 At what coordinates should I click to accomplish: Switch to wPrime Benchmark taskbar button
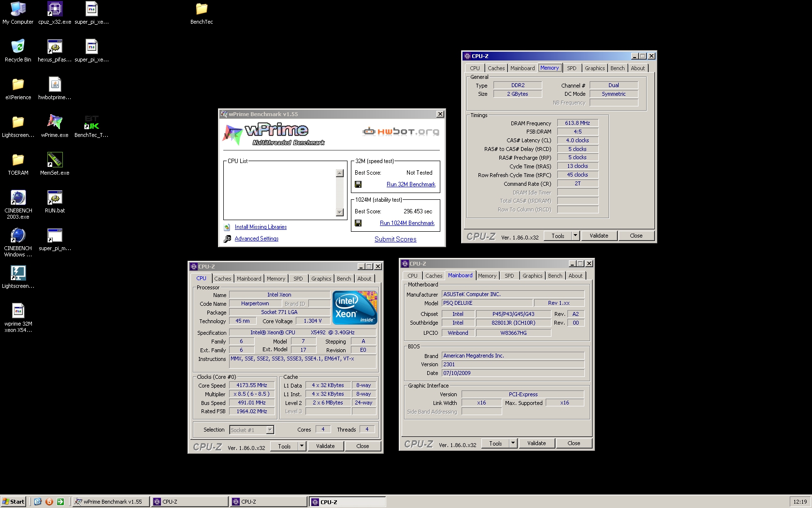coord(111,502)
